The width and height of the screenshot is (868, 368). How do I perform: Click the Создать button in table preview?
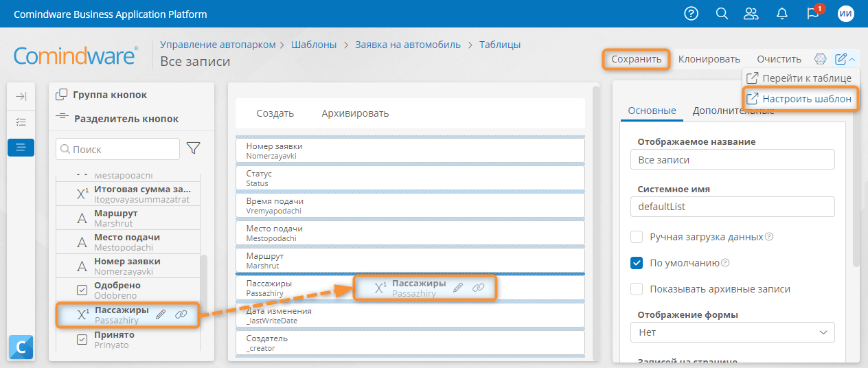[x=275, y=113]
